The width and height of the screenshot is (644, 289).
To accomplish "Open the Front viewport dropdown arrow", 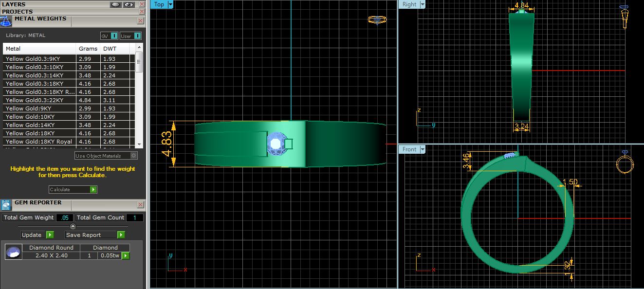I will [422, 149].
